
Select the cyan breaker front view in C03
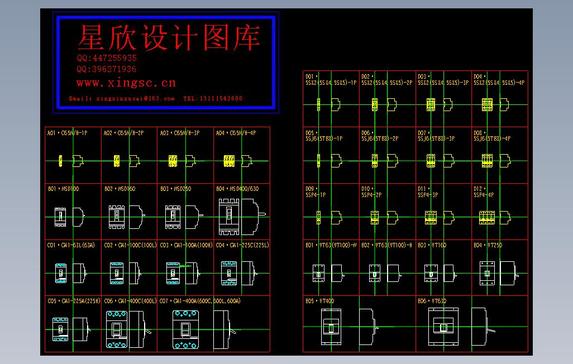click(x=173, y=273)
